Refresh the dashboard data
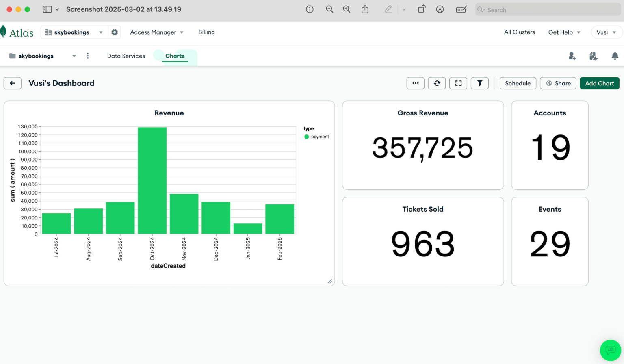The image size is (624, 364). pyautogui.click(x=437, y=83)
